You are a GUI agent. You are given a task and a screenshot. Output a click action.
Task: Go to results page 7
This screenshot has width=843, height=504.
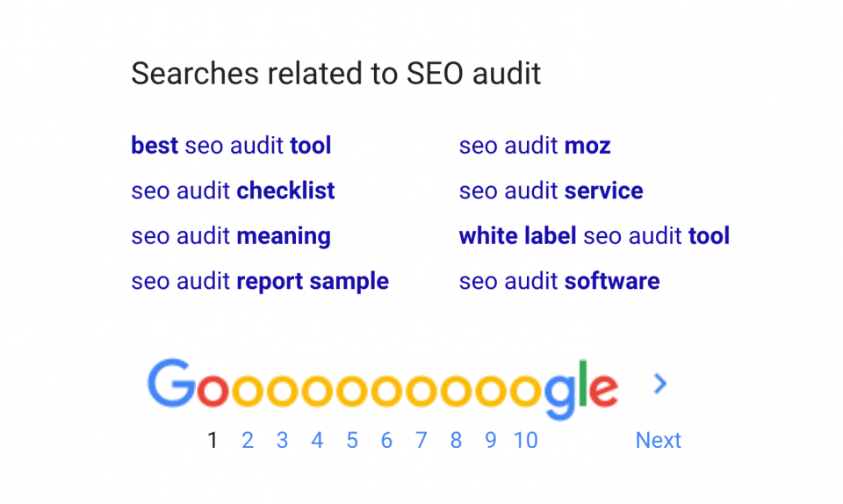coord(421,441)
